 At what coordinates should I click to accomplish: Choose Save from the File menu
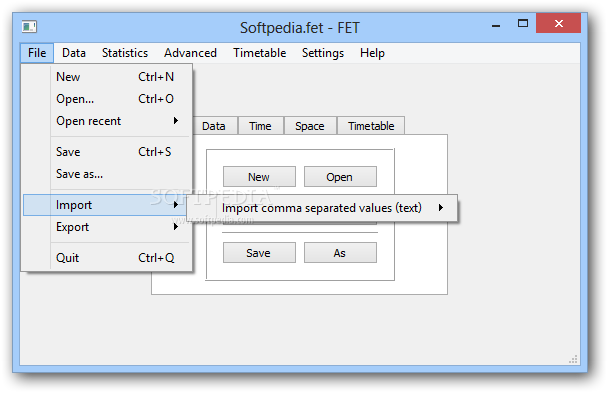tap(107, 152)
